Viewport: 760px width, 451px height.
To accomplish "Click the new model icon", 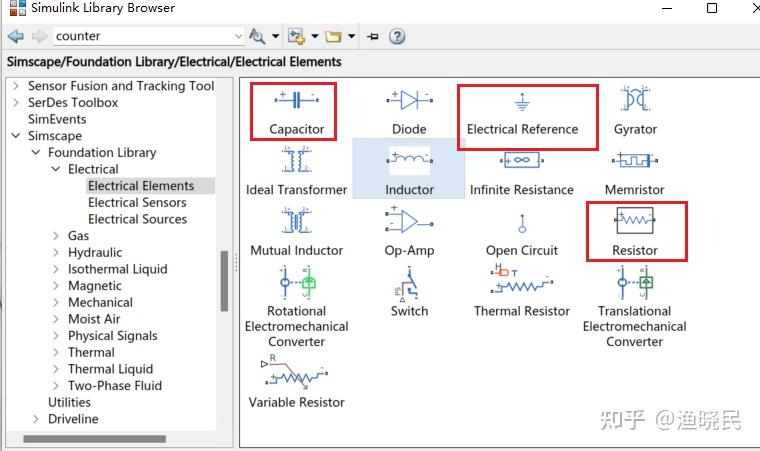I will (x=296, y=36).
